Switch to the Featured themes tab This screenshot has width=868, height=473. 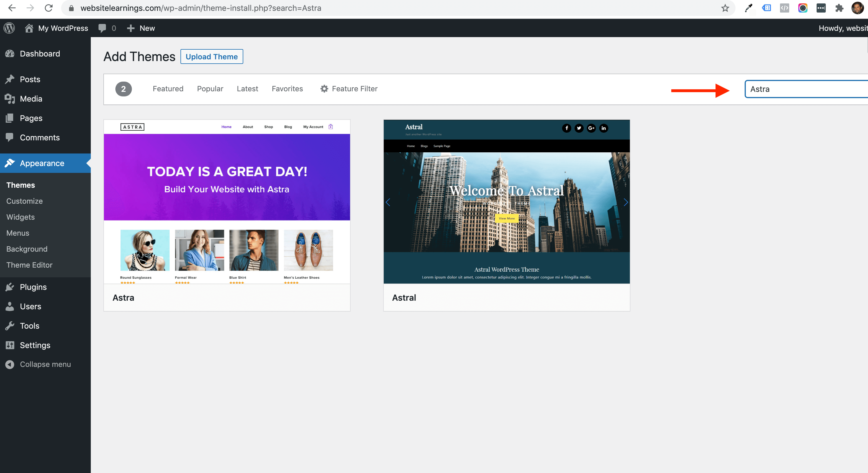[x=168, y=88]
